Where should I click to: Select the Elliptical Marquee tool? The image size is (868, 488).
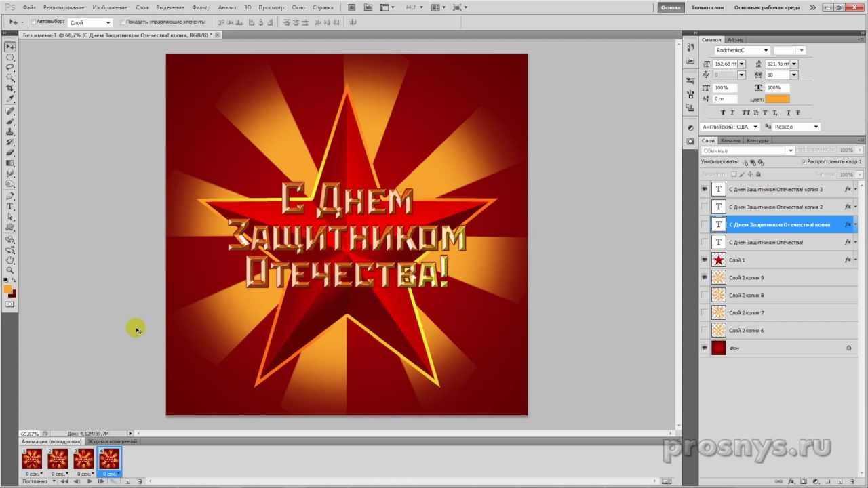pos(10,58)
